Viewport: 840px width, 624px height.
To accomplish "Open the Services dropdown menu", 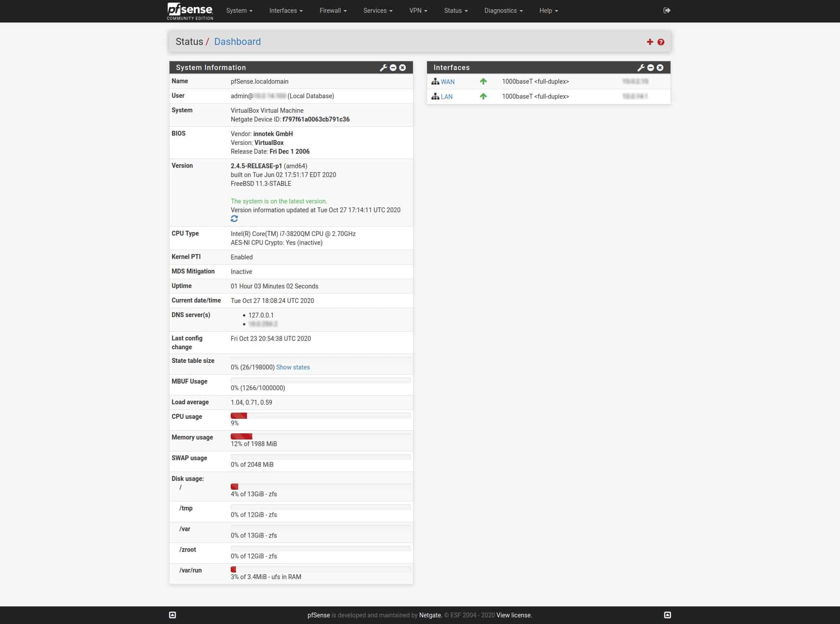I will [378, 11].
